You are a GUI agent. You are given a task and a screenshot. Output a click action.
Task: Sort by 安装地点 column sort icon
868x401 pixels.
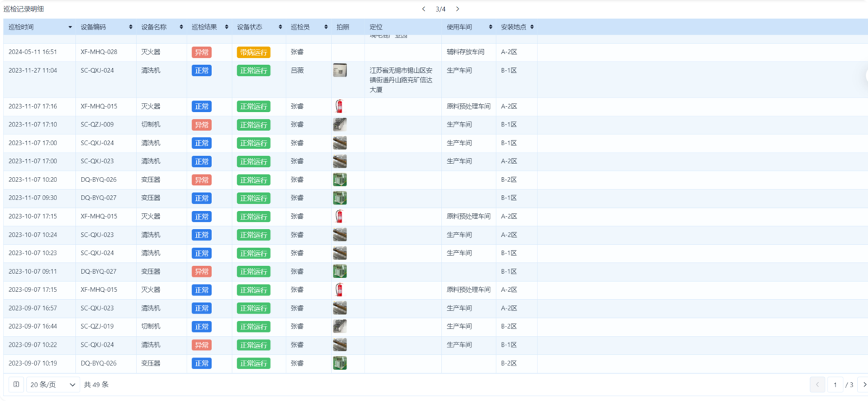point(532,27)
